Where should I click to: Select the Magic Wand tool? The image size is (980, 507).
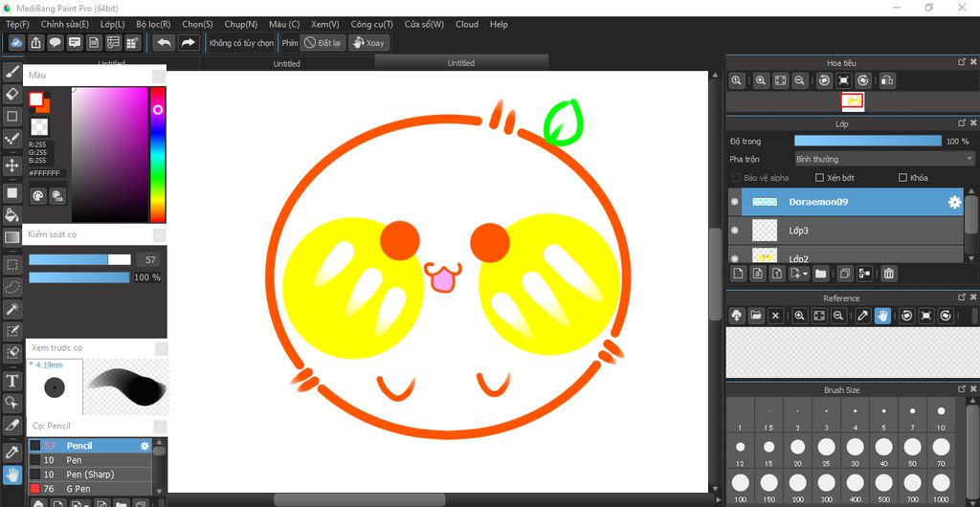[11, 308]
